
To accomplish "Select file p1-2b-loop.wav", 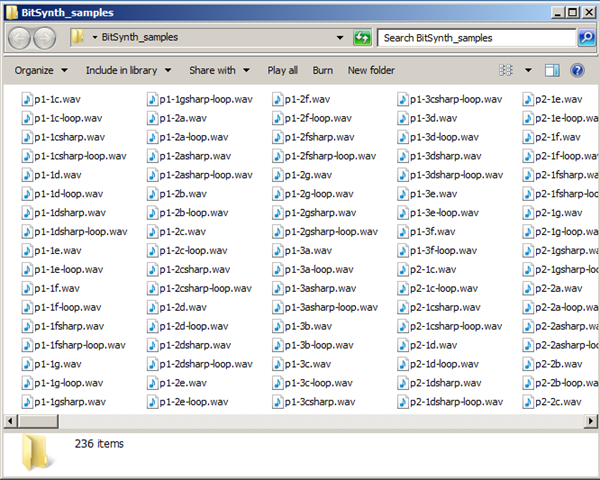I will [188, 213].
